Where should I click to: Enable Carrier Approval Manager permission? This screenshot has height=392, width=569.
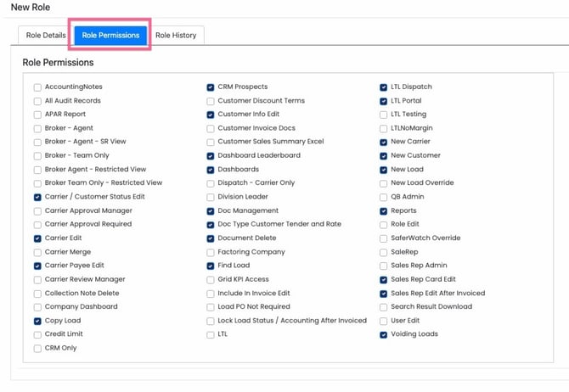(x=37, y=211)
